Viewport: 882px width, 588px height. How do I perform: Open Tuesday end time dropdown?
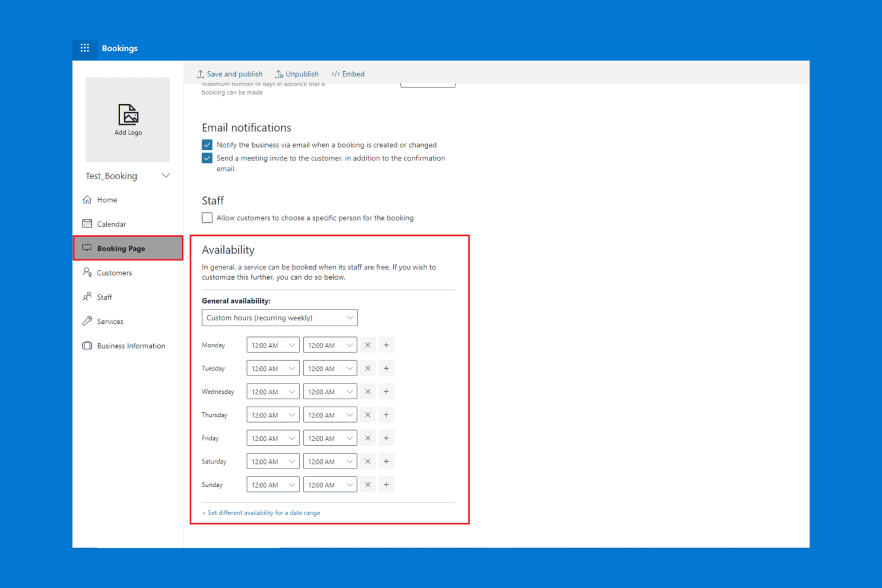point(330,369)
